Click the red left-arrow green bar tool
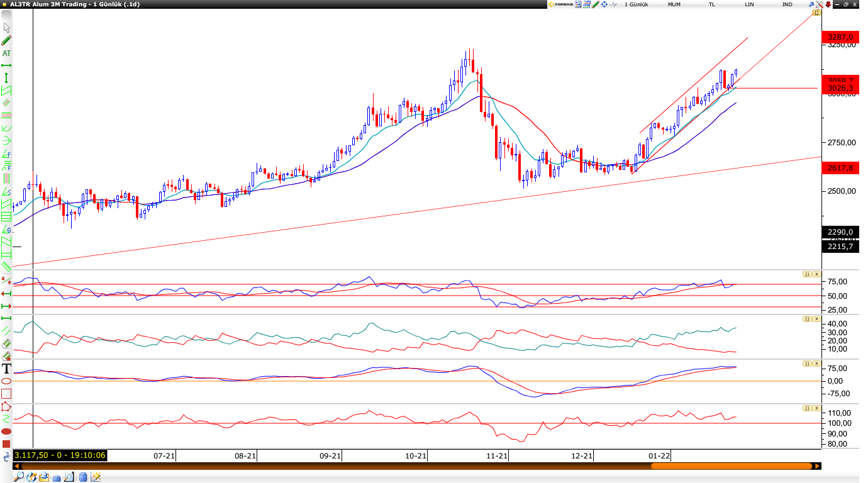The width and height of the screenshot is (868, 483). click(x=6, y=294)
